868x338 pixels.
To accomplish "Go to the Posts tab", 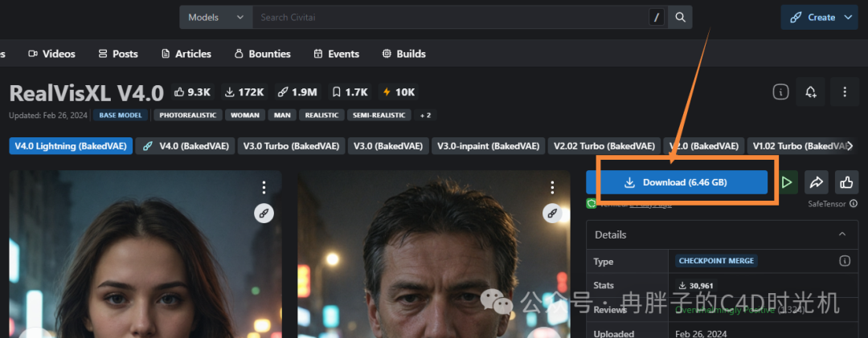I will (x=118, y=54).
